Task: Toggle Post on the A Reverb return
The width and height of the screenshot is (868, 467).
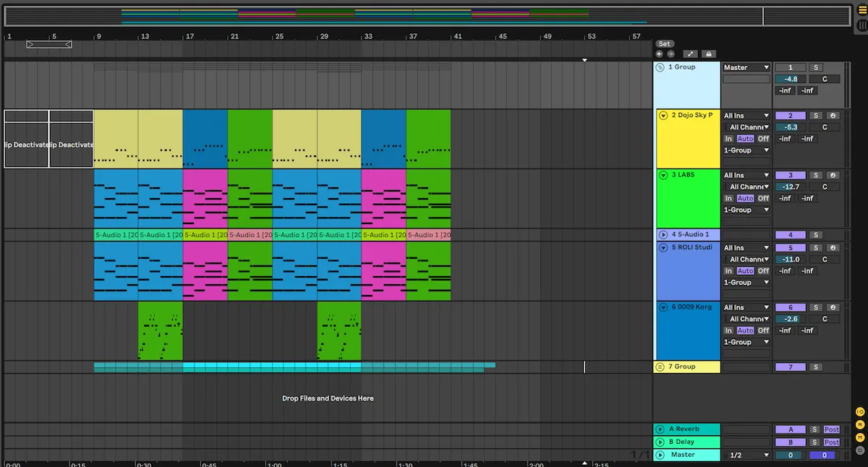Action: tap(832, 429)
